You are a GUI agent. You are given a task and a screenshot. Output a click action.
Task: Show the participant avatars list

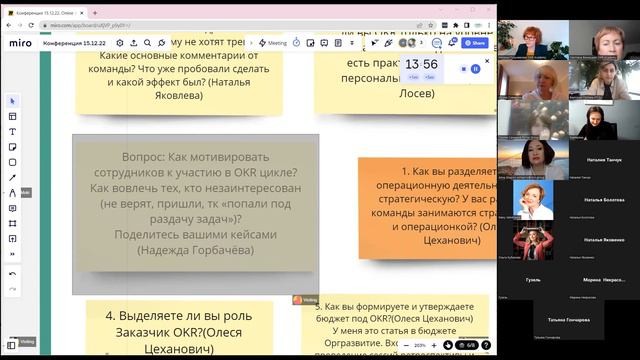pyautogui.click(x=411, y=43)
